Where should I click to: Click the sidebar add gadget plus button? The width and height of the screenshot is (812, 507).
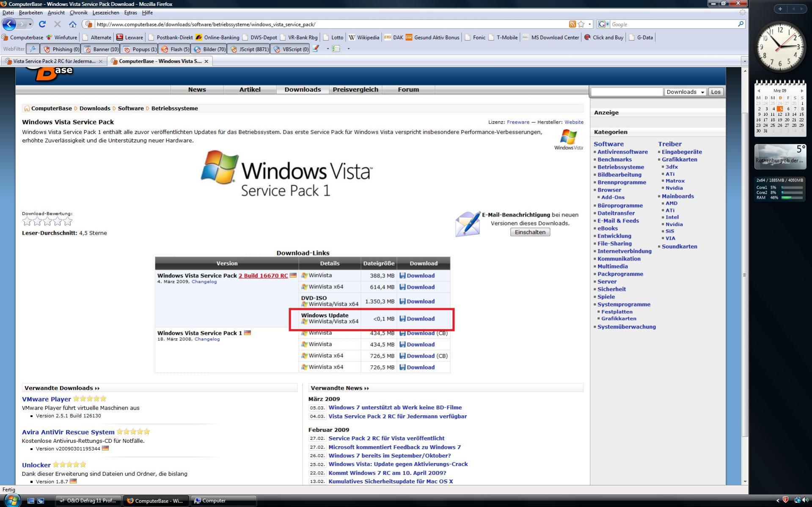point(780,8)
